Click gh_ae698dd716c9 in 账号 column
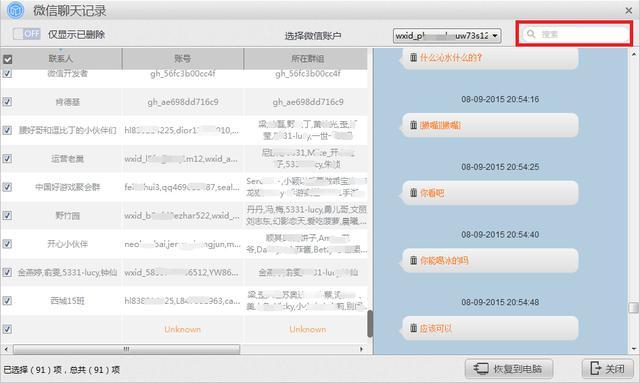The width and height of the screenshot is (640, 383). point(183,102)
